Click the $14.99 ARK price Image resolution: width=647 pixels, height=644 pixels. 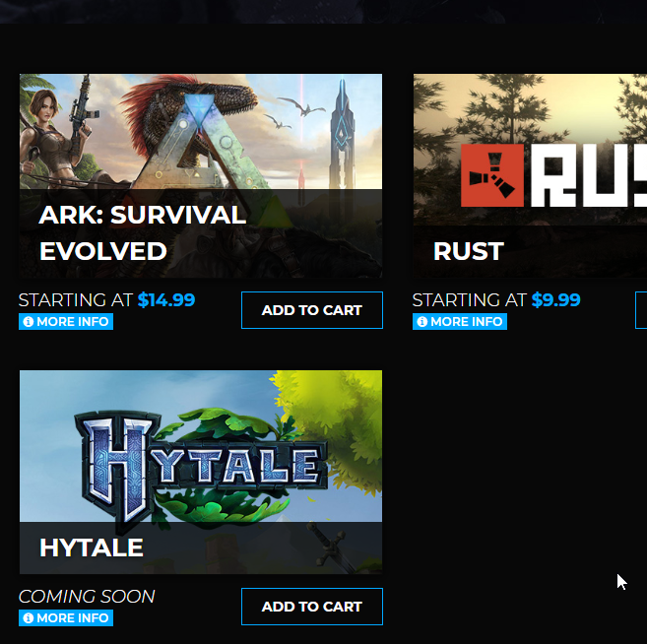[x=166, y=300]
